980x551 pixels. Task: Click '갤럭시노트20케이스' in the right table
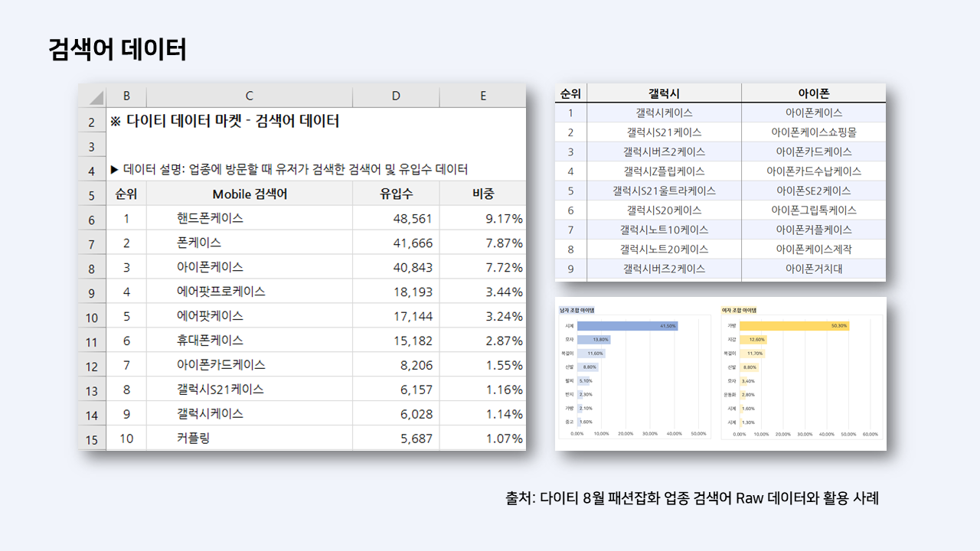(664, 249)
